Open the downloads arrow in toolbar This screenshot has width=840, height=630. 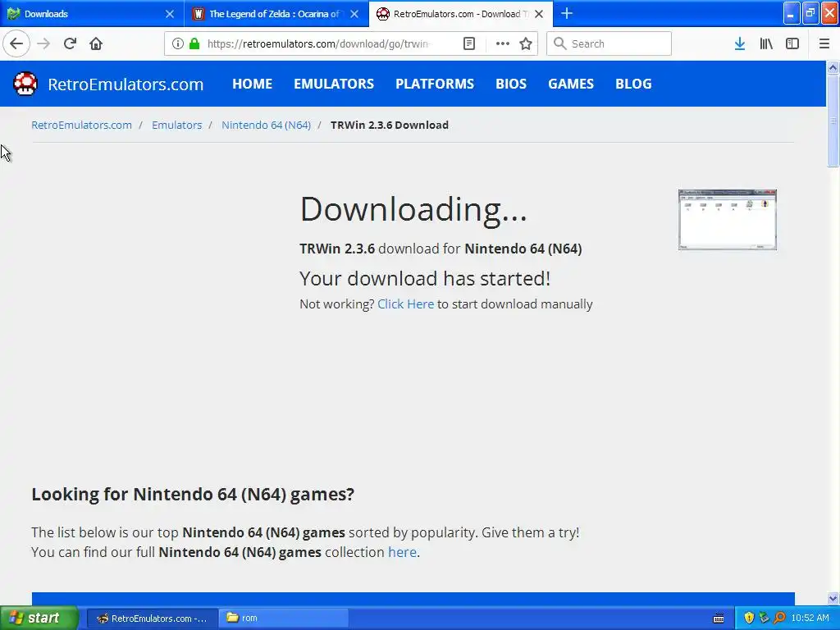pos(740,44)
